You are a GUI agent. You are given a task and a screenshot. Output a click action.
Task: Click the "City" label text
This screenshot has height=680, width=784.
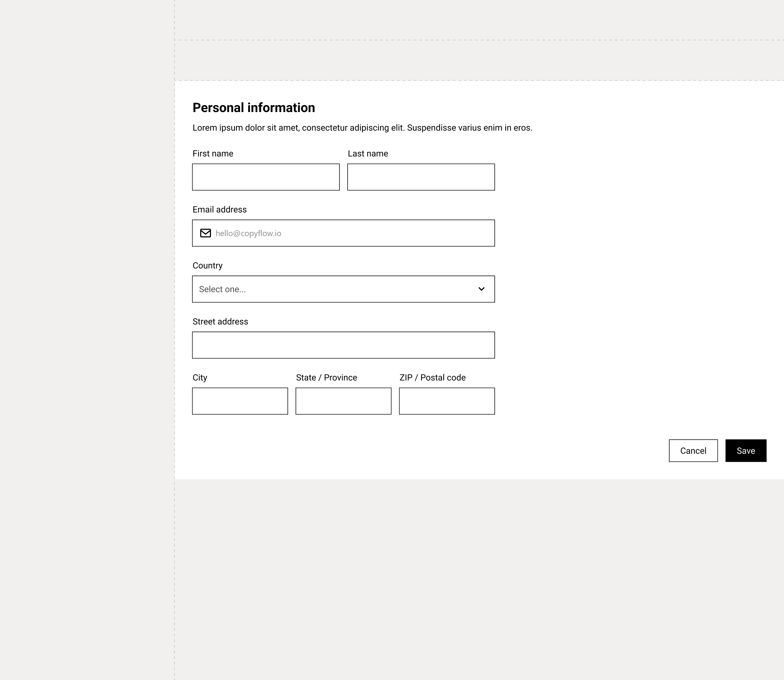[x=200, y=378]
